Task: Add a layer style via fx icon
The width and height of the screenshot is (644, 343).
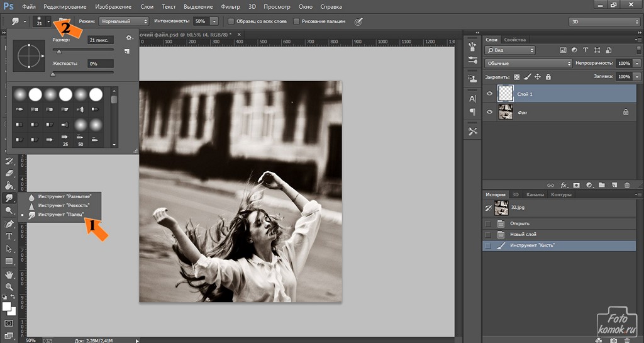Action: (563, 185)
